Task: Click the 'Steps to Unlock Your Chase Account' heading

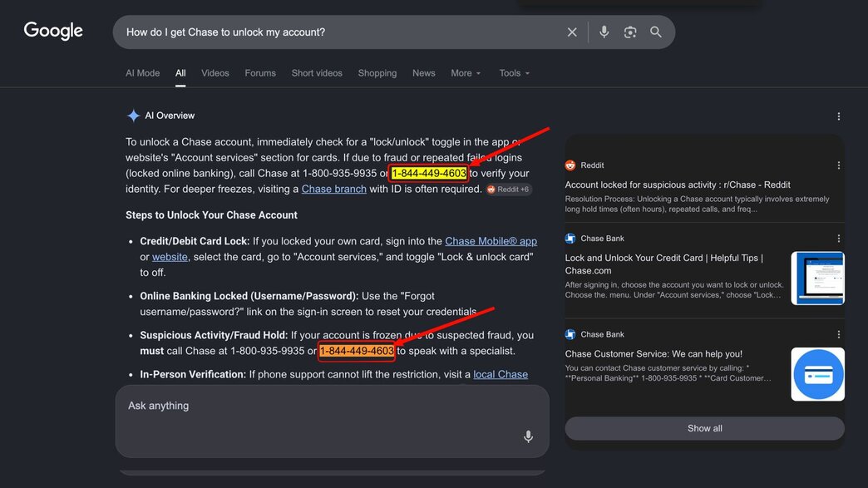Action: coord(211,215)
